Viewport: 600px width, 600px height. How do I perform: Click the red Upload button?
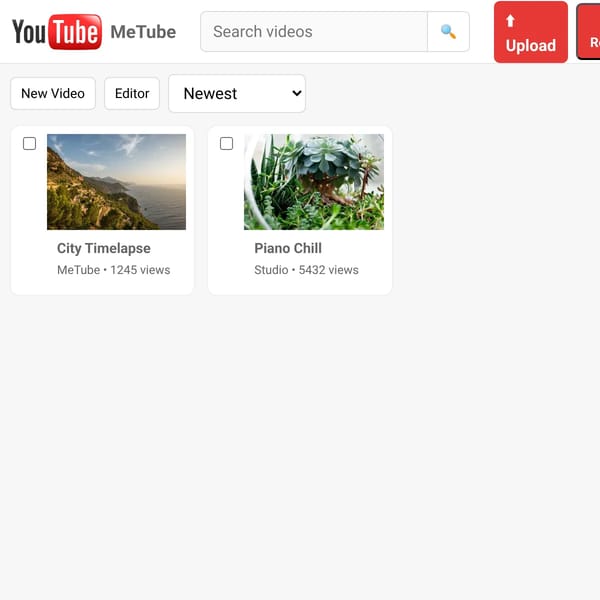click(531, 32)
